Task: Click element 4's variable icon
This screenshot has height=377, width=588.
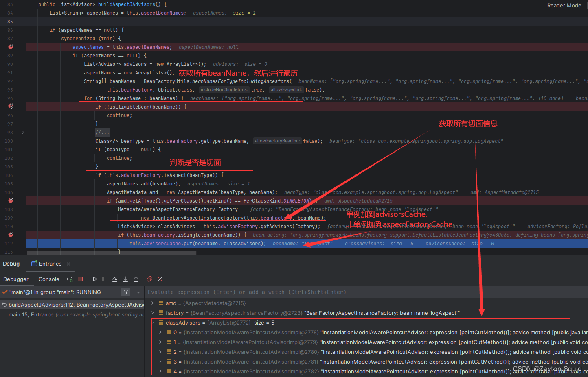Action: [169, 371]
